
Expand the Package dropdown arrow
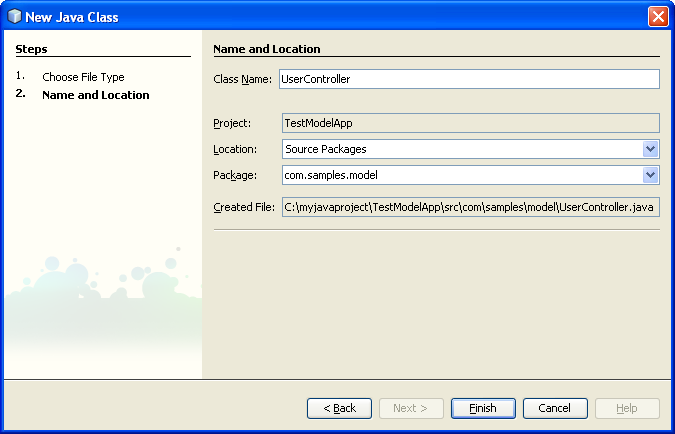pyautogui.click(x=651, y=175)
